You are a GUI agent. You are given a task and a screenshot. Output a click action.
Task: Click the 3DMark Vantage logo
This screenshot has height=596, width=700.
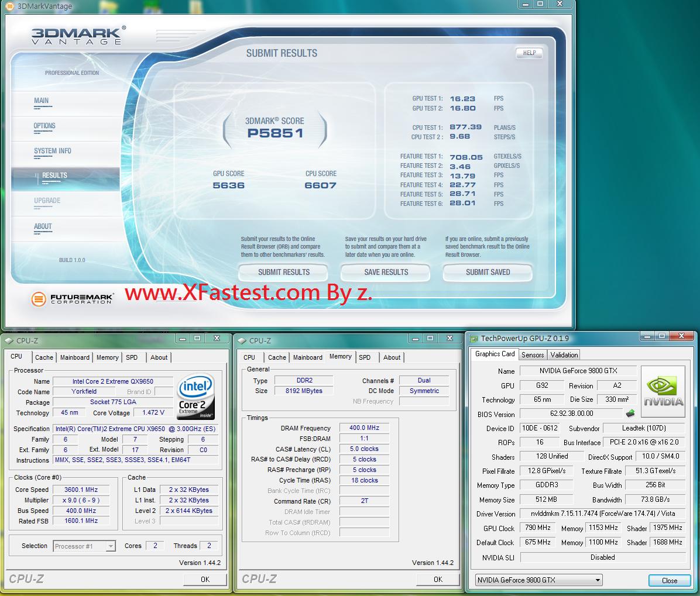tap(77, 35)
